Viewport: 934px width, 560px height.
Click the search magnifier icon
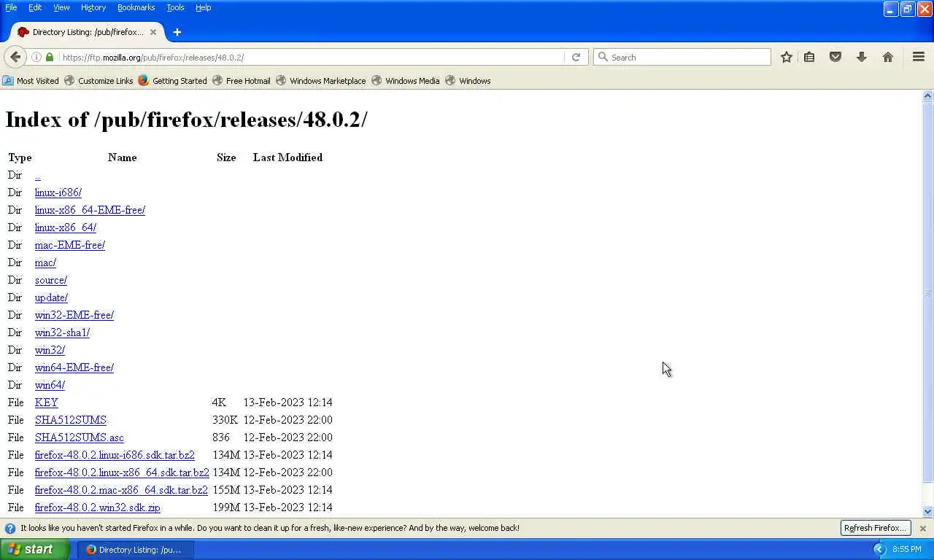603,57
